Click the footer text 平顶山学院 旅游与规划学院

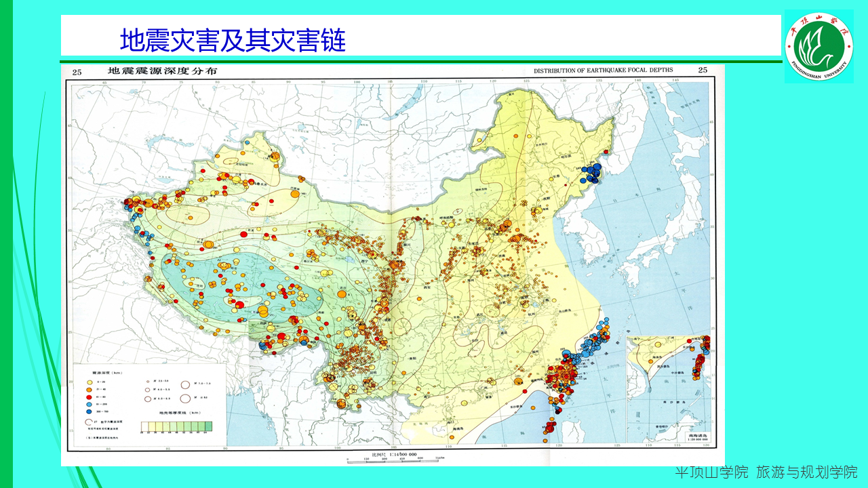coord(766,472)
